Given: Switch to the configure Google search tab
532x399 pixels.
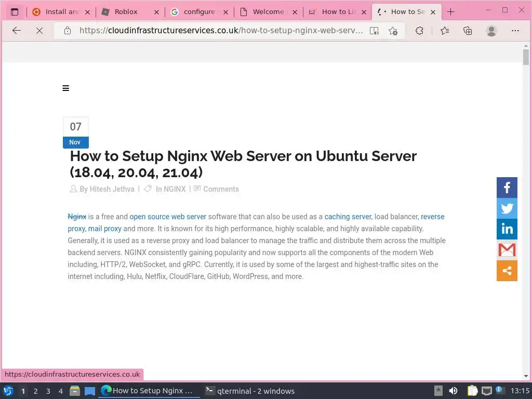Looking at the screenshot, I should pos(199,12).
